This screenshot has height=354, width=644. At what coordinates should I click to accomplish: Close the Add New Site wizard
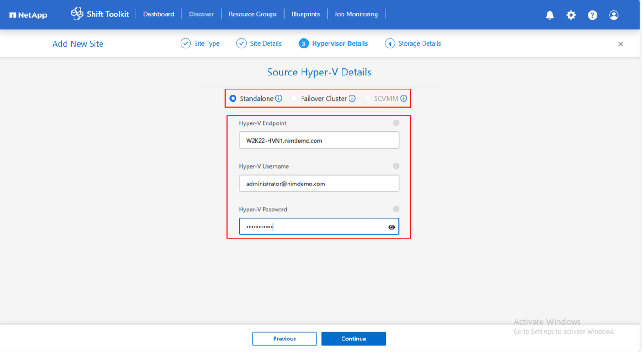pos(620,44)
